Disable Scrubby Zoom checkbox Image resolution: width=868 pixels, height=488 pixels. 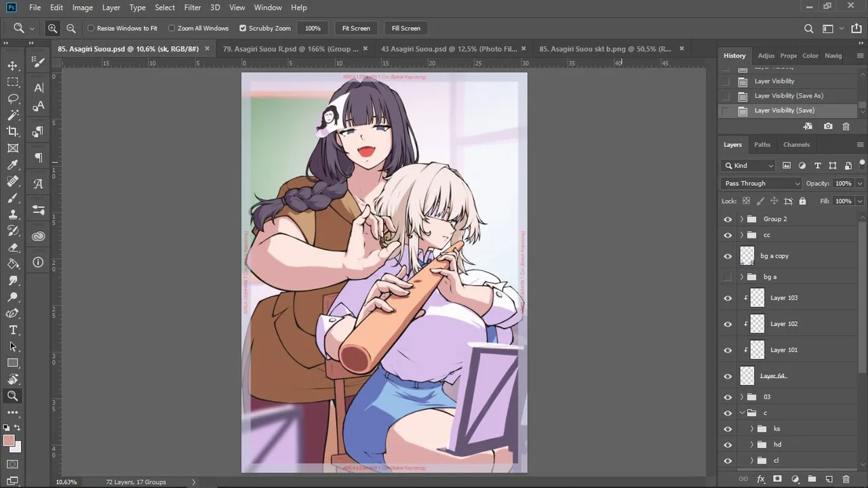click(243, 28)
